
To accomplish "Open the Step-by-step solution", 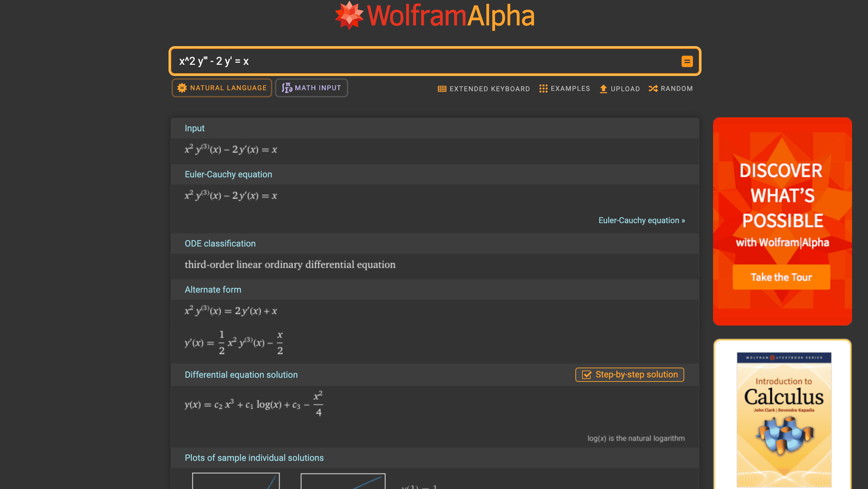I will click(629, 375).
